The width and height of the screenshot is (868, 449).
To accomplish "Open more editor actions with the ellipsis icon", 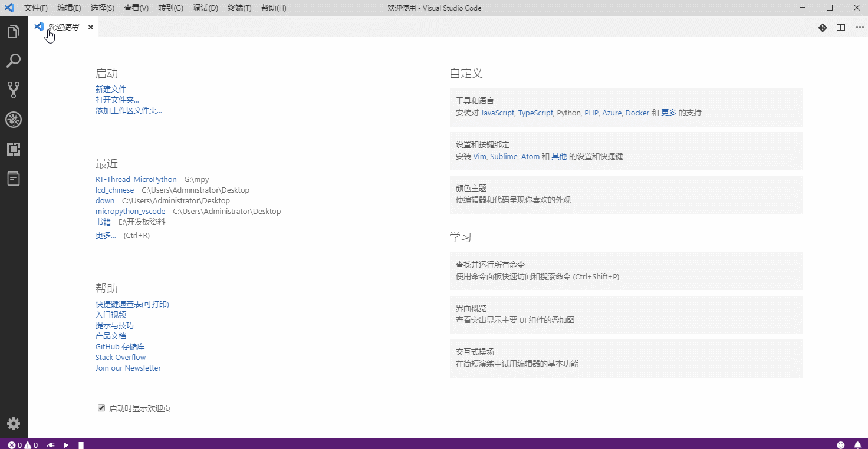I will point(858,27).
